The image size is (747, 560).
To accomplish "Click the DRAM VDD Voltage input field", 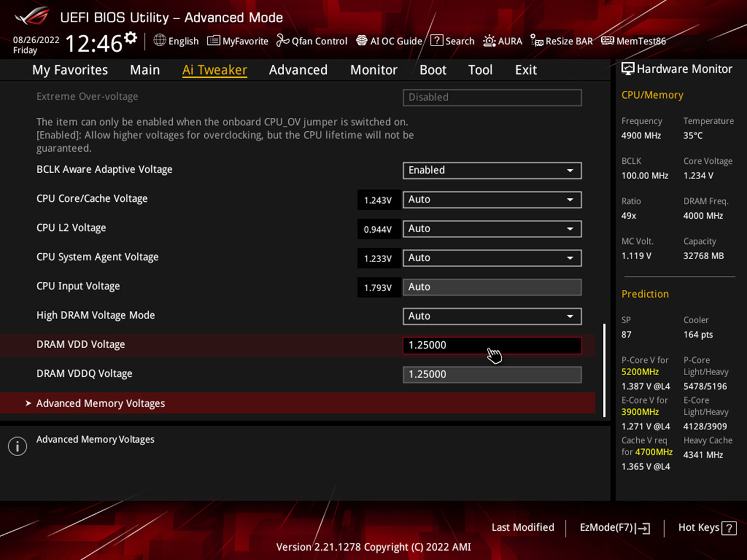I will click(492, 345).
